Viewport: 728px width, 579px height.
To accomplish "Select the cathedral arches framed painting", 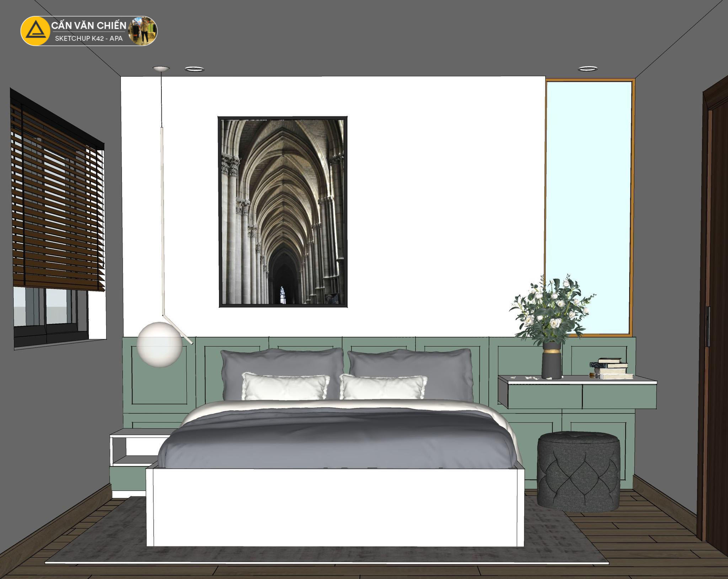I will pyautogui.click(x=283, y=212).
